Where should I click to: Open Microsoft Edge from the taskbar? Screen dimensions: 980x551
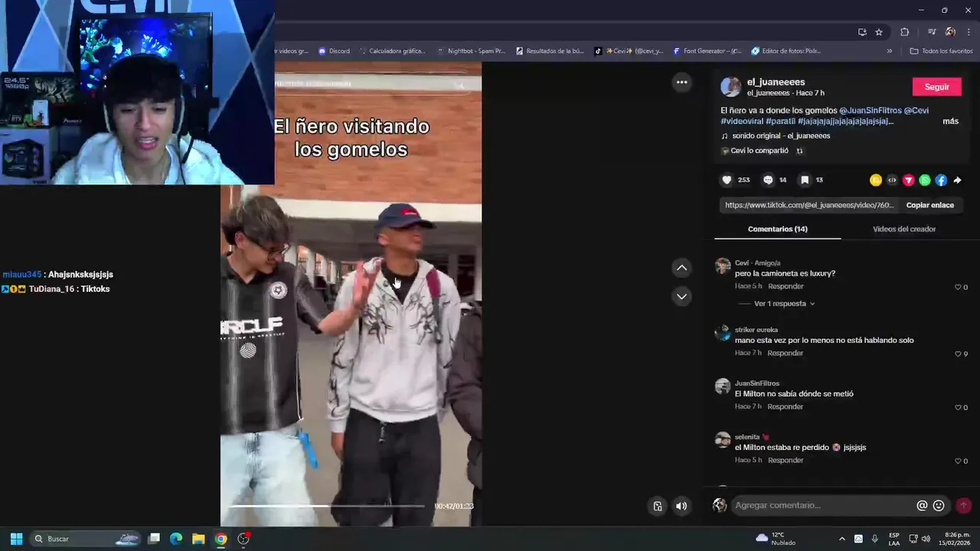(x=175, y=539)
